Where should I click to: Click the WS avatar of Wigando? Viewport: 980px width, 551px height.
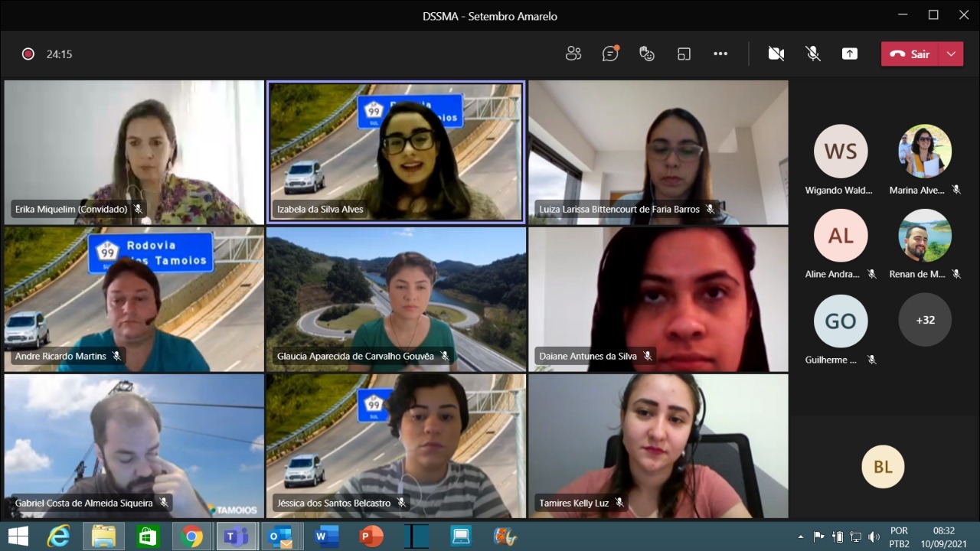point(841,152)
